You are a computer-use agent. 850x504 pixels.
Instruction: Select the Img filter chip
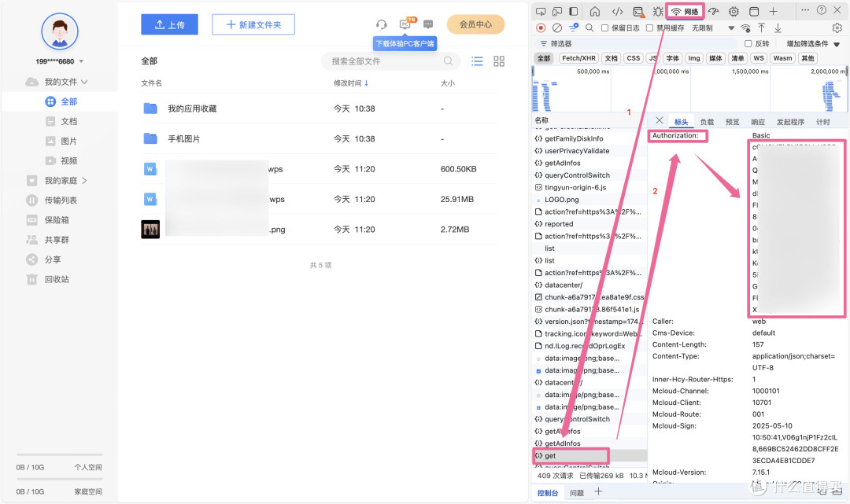(x=694, y=58)
